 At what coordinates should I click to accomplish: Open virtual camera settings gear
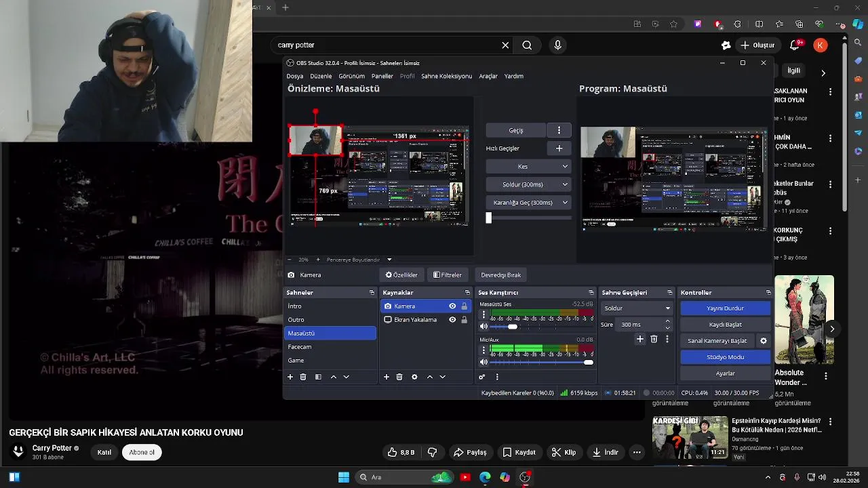tap(763, 341)
